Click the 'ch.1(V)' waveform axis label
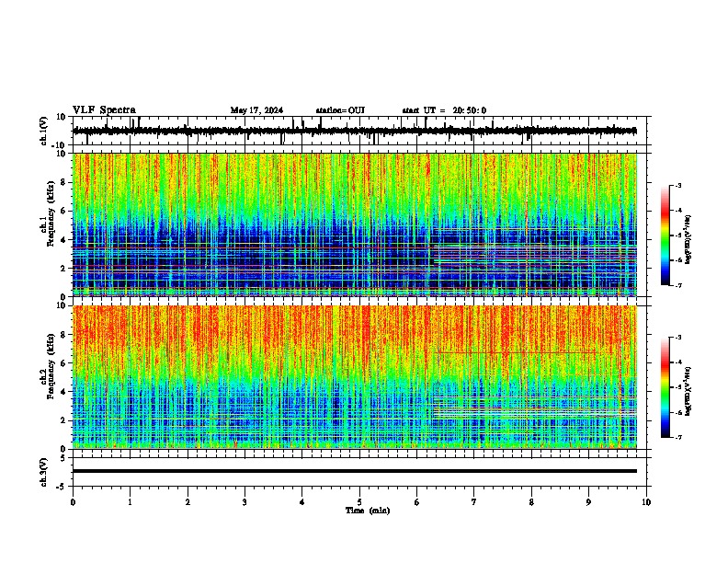 click(x=44, y=131)
